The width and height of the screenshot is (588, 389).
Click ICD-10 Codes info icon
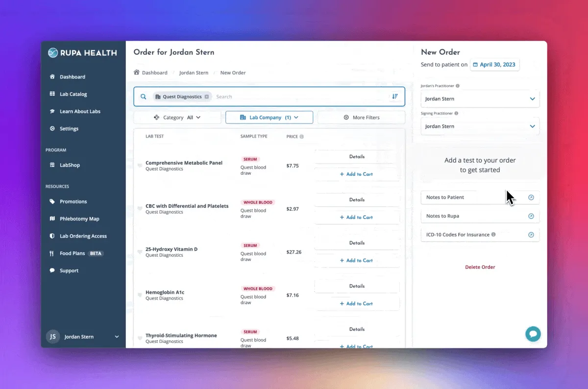coord(493,235)
